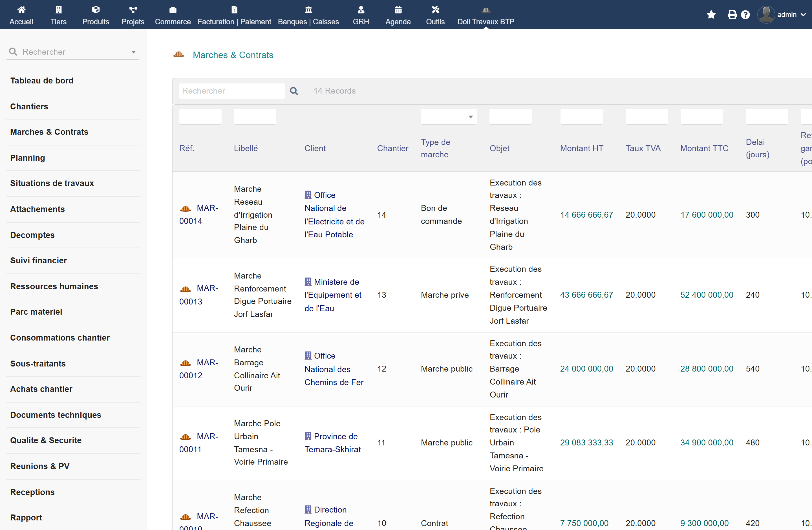Click the Rechercher records search field
Screen dimensions: 812x530
[232, 91]
